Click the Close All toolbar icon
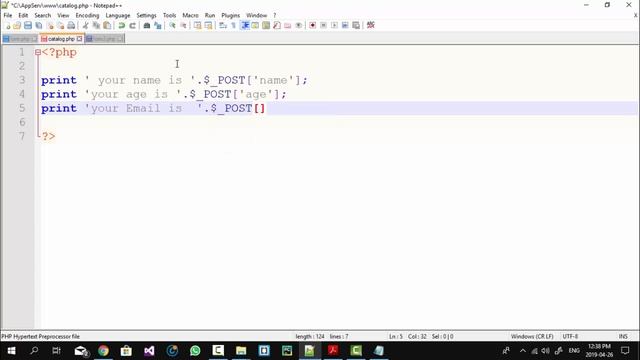640x360 pixels. (x=60, y=25)
